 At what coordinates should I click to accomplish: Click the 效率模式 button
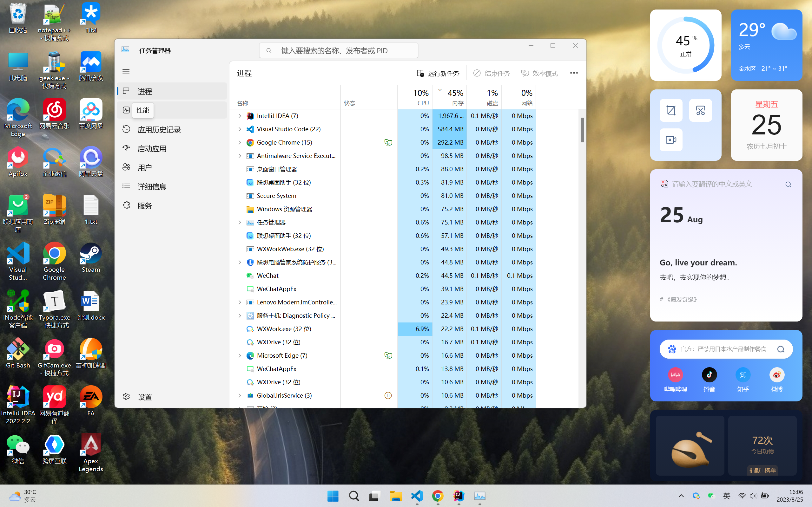(x=539, y=73)
